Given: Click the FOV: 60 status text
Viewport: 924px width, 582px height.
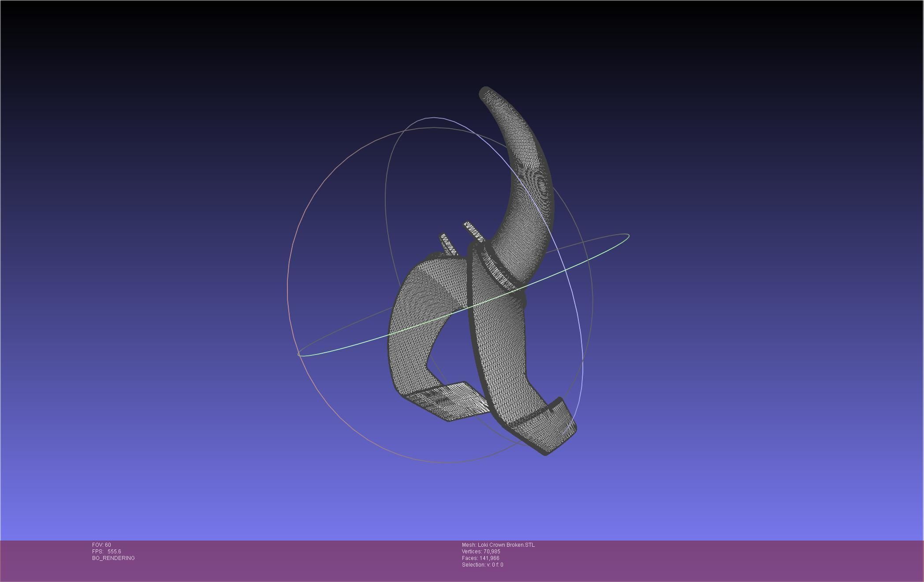Looking at the screenshot, I should 101,545.
